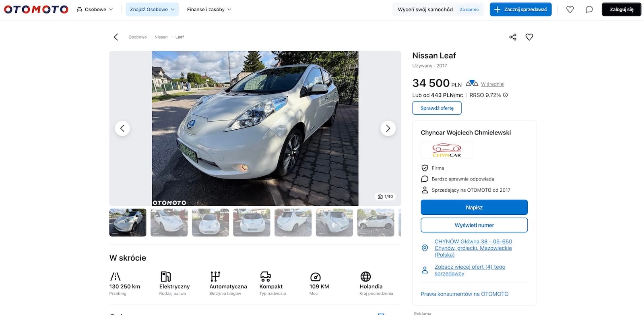This screenshot has height=315, width=644.
Task: Open the CHYNÓW Główna 38 address link
Action: tap(473, 248)
